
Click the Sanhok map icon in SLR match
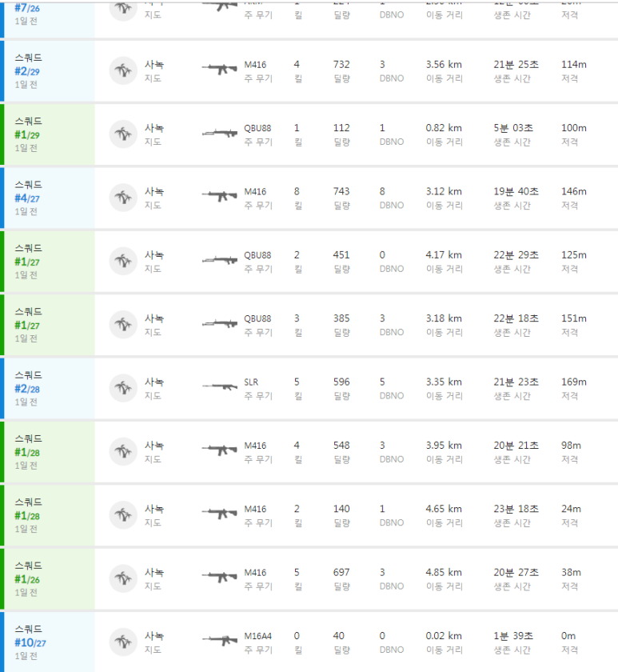click(123, 388)
